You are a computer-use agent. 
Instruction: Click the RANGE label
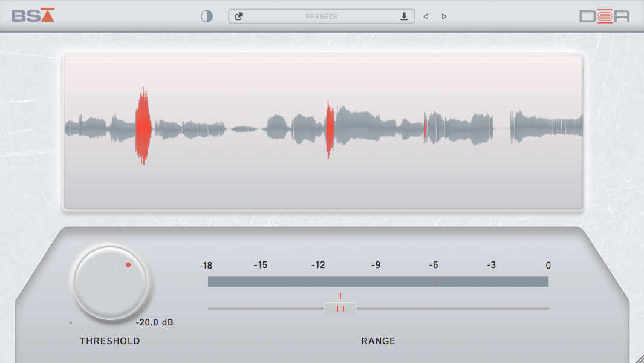click(x=378, y=341)
